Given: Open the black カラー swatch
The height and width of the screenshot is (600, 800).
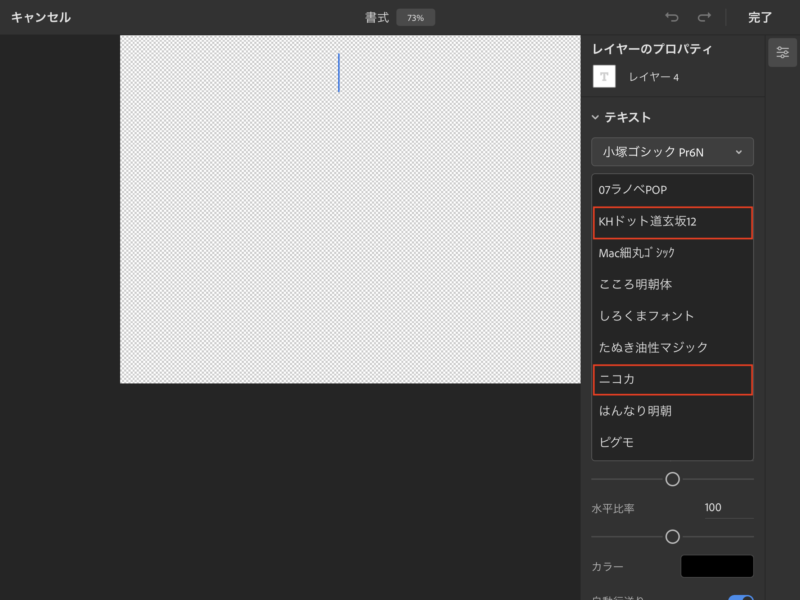Looking at the screenshot, I should [x=717, y=566].
